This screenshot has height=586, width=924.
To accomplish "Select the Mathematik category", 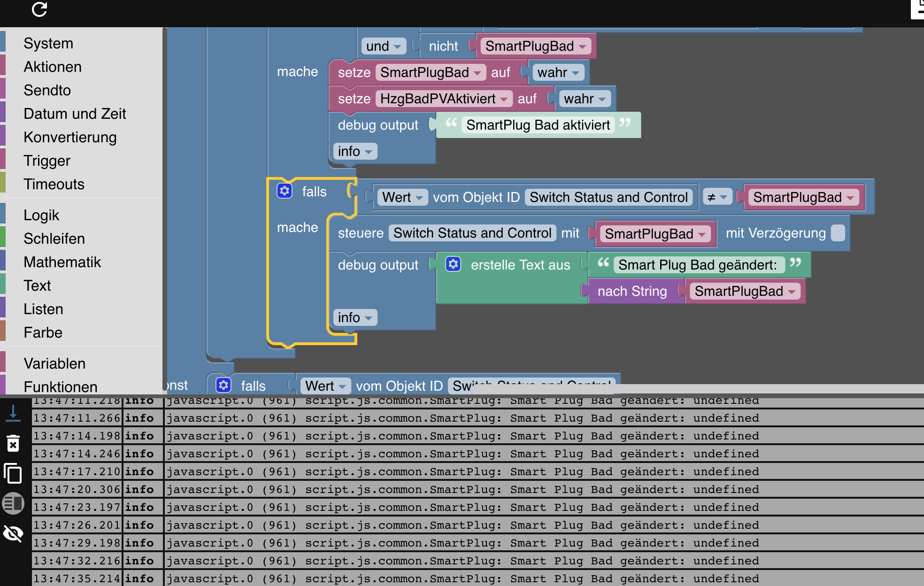I will (62, 262).
